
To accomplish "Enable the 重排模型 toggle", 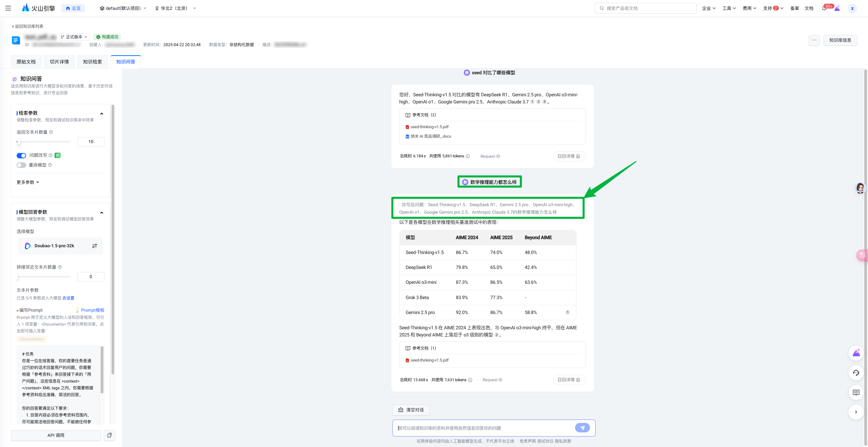I will click(x=21, y=165).
